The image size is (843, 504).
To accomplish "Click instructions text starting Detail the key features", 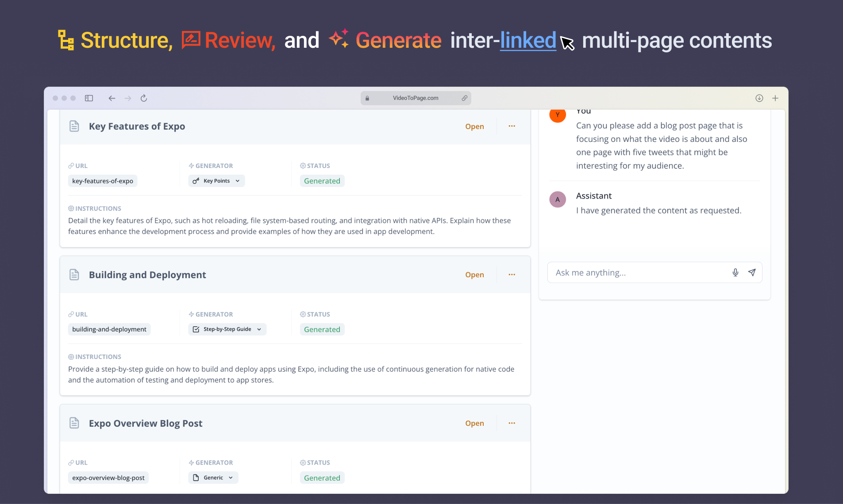I will click(289, 226).
